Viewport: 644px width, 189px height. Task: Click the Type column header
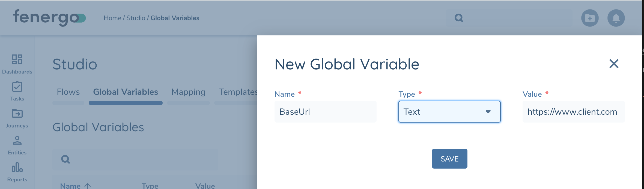[150, 186]
